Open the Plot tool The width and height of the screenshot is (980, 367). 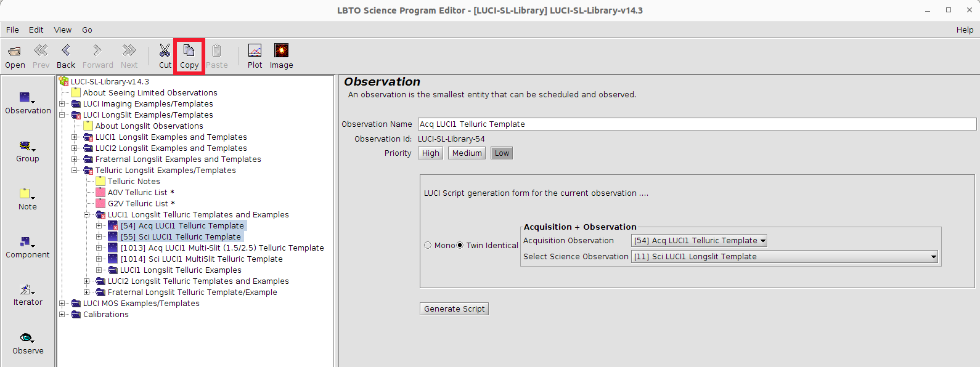point(255,51)
